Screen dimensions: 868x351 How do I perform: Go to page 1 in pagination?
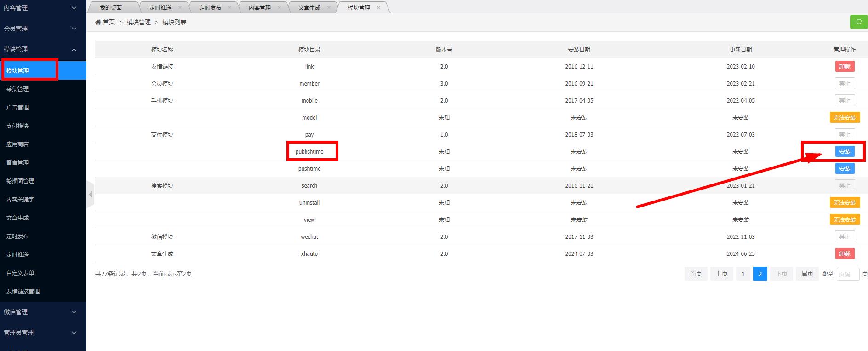(x=742, y=274)
